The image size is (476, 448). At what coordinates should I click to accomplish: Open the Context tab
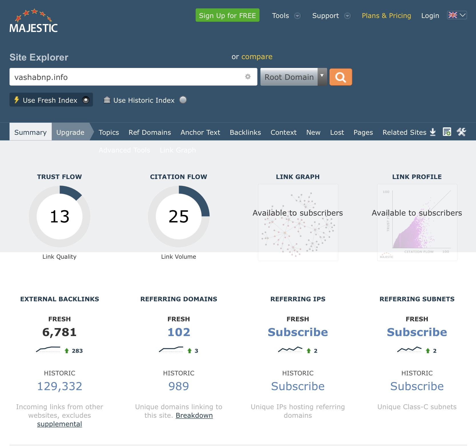coord(283,132)
